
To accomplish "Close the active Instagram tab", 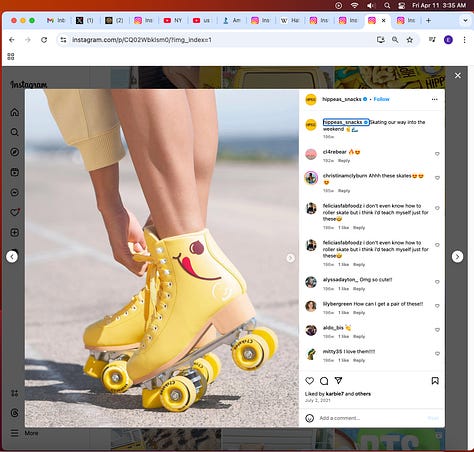I will [x=383, y=21].
